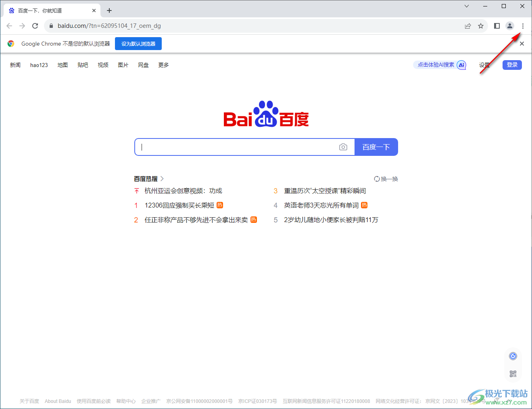Refresh hot searches with 换一换
532x409 pixels.
click(x=386, y=179)
